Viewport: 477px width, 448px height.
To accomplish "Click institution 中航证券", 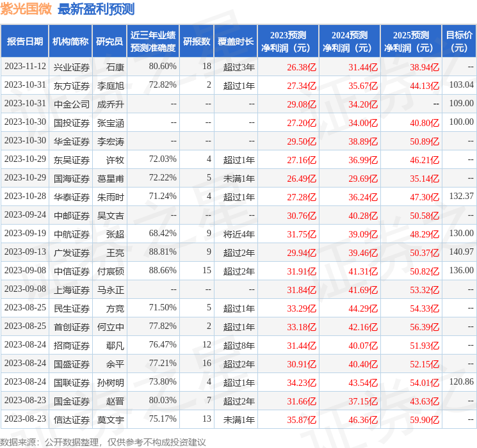I will 72,234.
